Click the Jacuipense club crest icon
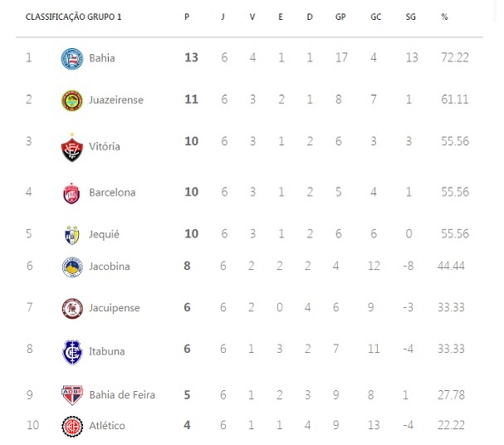This screenshot has height=445, width=504. (72, 309)
